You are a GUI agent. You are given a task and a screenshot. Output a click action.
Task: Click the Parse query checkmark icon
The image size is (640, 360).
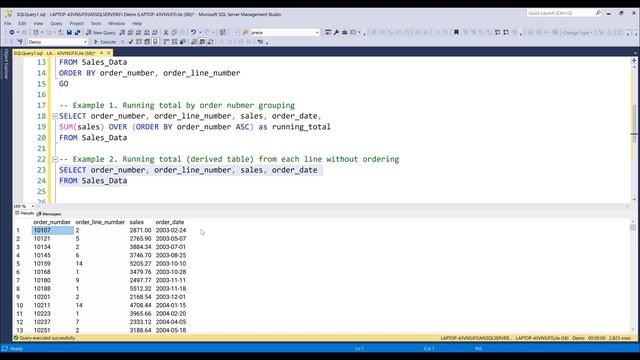[131, 42]
